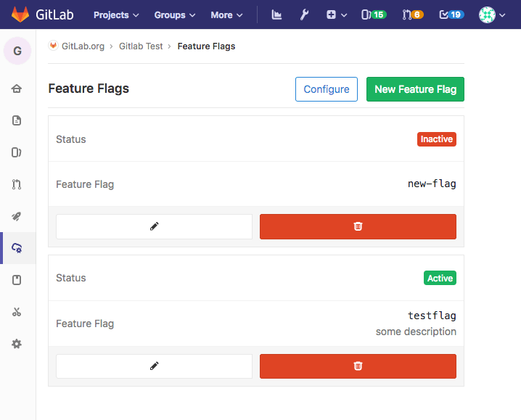
Task: Click the New Feature Flag button
Action: [415, 89]
